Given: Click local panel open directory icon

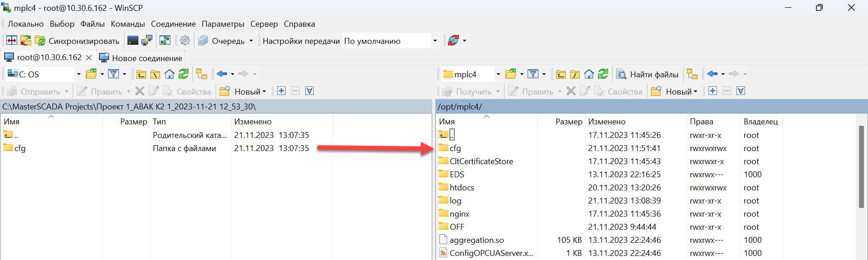Looking at the screenshot, I should 92,74.
